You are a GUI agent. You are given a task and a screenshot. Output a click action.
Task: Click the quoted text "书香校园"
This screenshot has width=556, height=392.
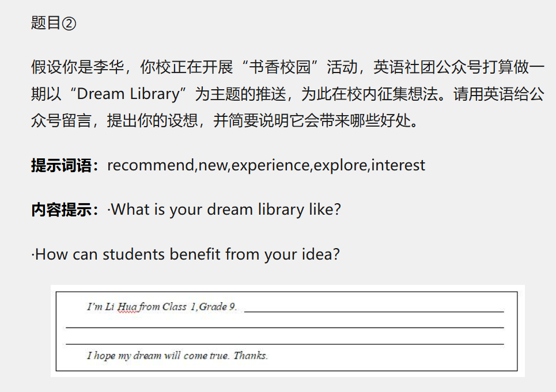click(281, 67)
